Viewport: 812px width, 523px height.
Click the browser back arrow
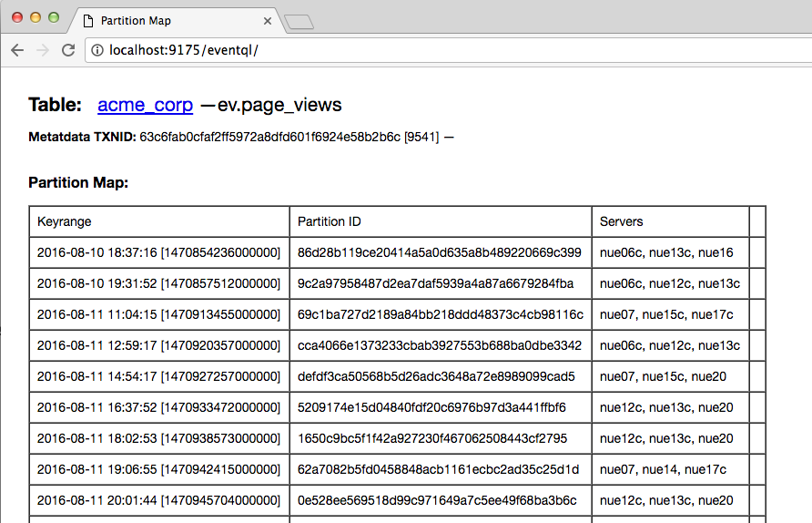point(17,50)
